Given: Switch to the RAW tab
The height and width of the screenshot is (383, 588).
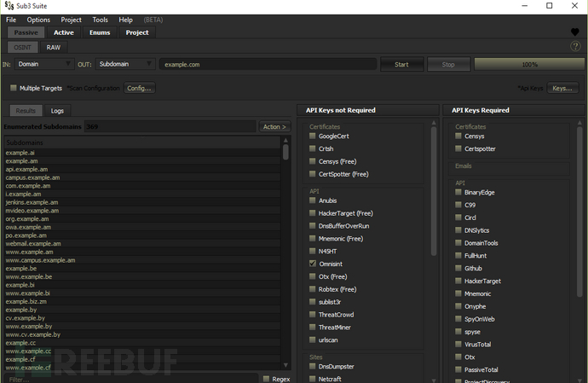Looking at the screenshot, I should tap(53, 48).
